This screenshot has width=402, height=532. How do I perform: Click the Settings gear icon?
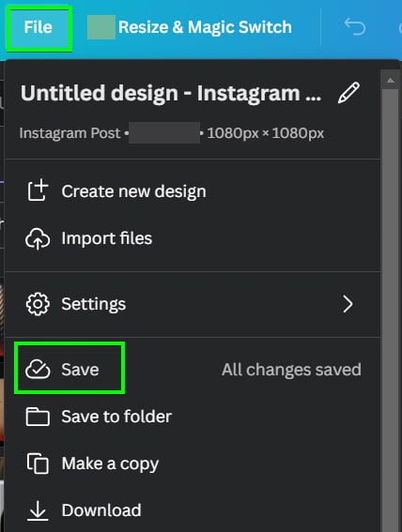[x=38, y=304]
